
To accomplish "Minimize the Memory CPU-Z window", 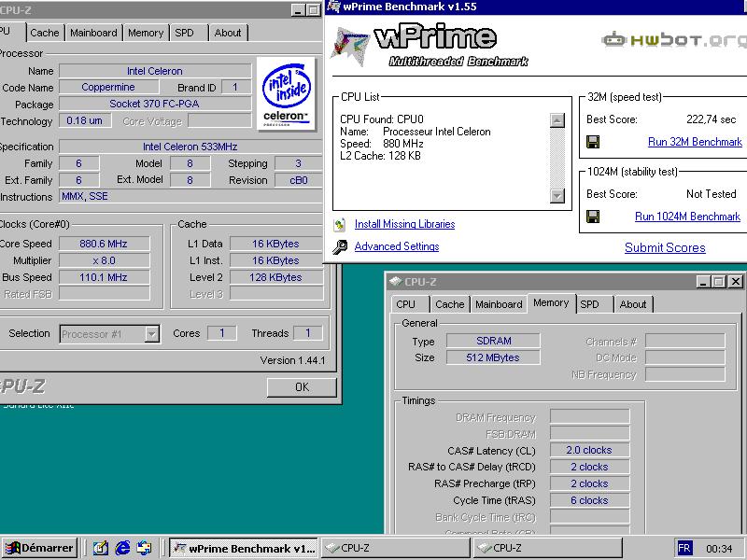I will point(703,282).
